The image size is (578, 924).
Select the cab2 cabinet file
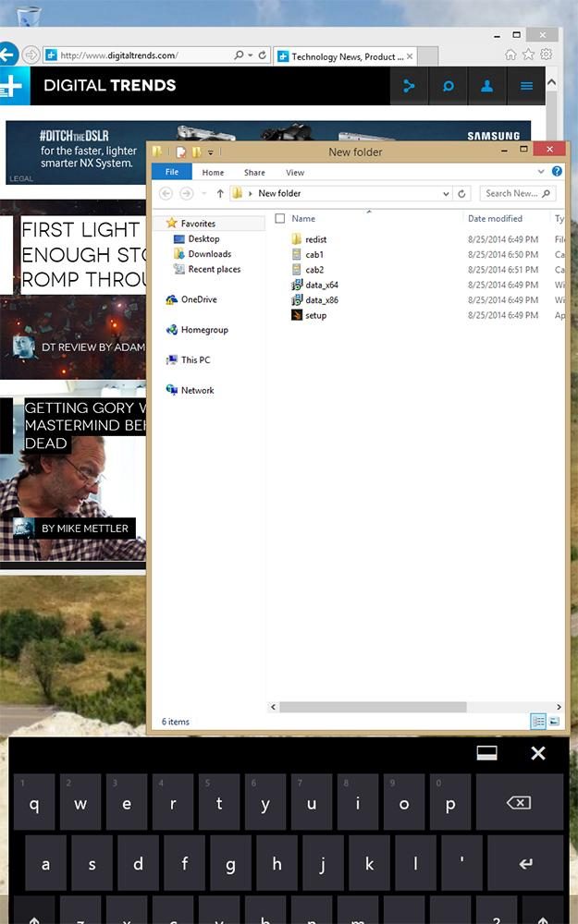pos(314,270)
